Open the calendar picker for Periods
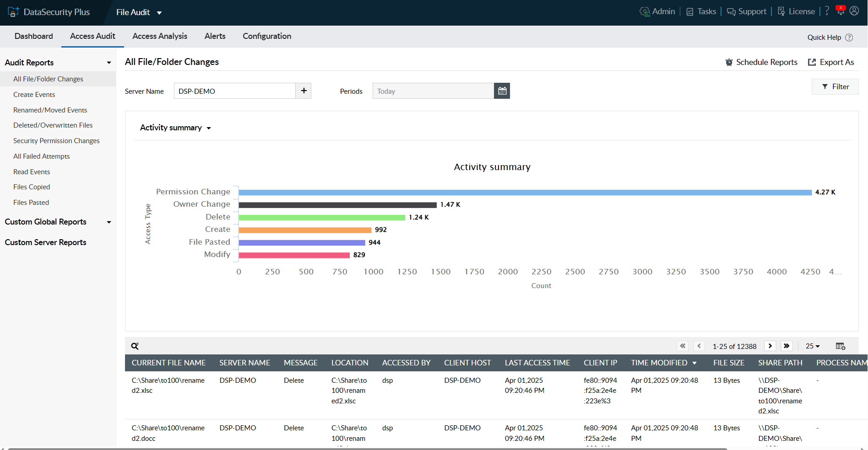 502,91
